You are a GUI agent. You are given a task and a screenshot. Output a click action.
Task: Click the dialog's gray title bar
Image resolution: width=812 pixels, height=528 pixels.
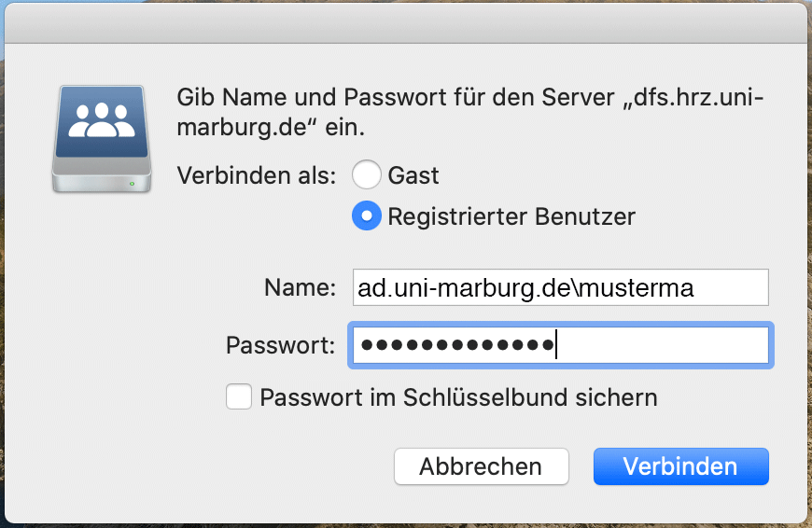click(x=406, y=23)
